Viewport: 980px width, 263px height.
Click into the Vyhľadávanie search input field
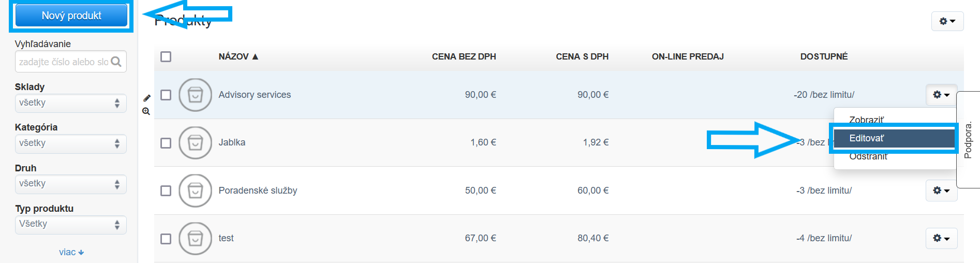(x=63, y=62)
